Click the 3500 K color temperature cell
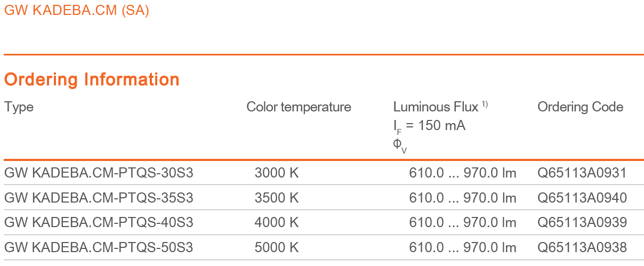644x266 pixels. pyautogui.click(x=277, y=198)
